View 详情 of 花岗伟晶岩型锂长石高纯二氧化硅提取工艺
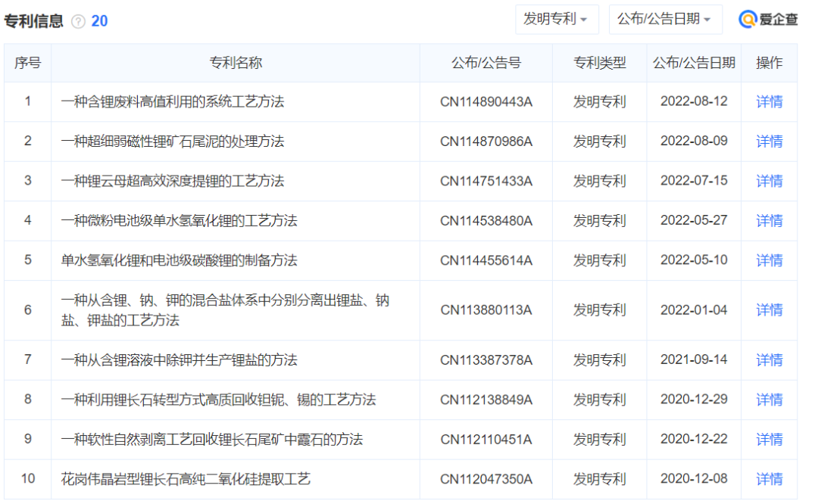Image resolution: width=818 pixels, height=504 pixels. click(769, 479)
